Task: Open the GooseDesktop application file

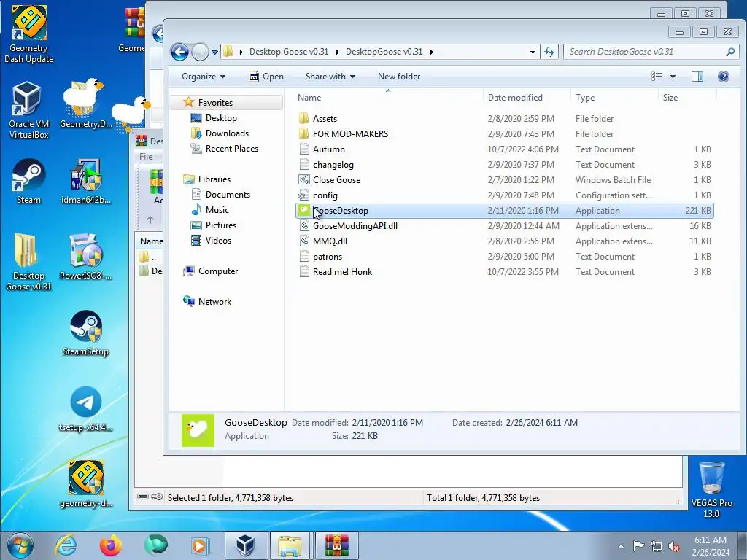Action: [x=505, y=211]
